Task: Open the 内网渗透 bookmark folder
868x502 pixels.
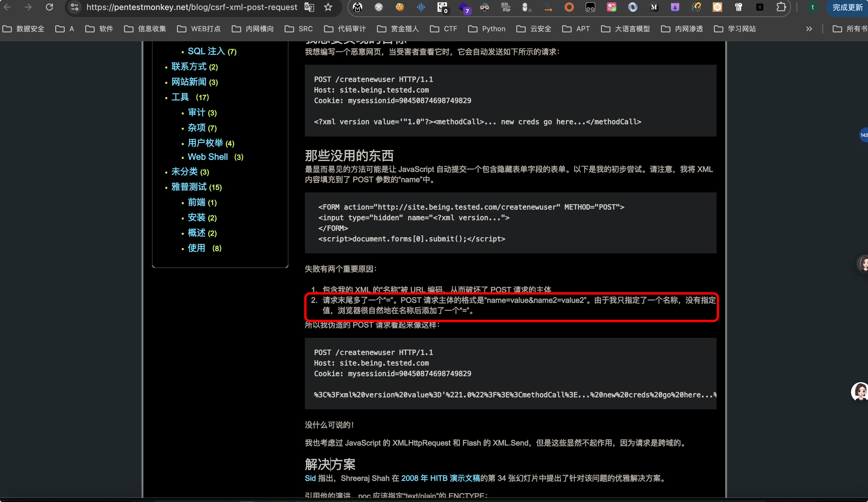Action: (682, 29)
